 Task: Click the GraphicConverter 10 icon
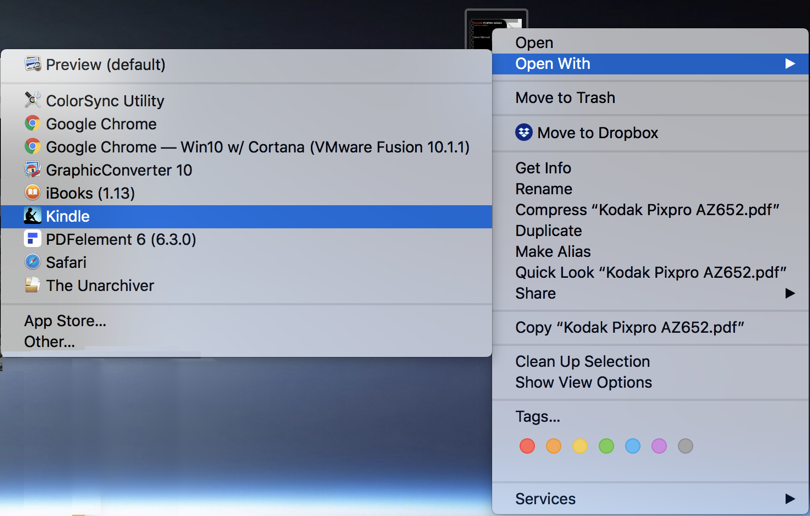[32, 170]
